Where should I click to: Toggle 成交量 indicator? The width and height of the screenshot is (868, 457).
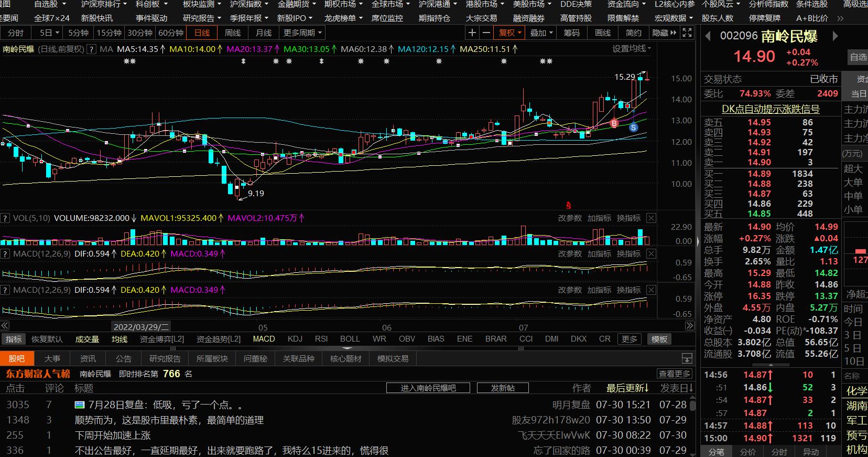click(87, 339)
